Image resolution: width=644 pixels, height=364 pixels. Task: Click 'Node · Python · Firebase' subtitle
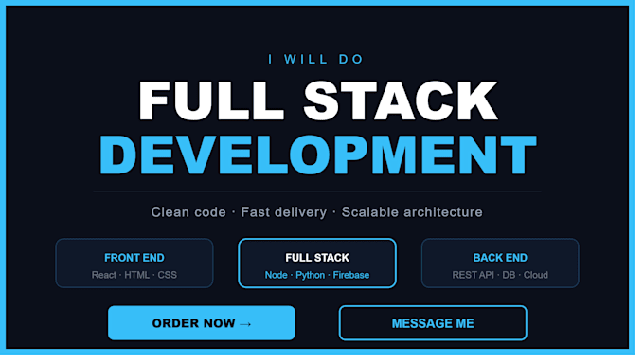pyautogui.click(x=317, y=275)
